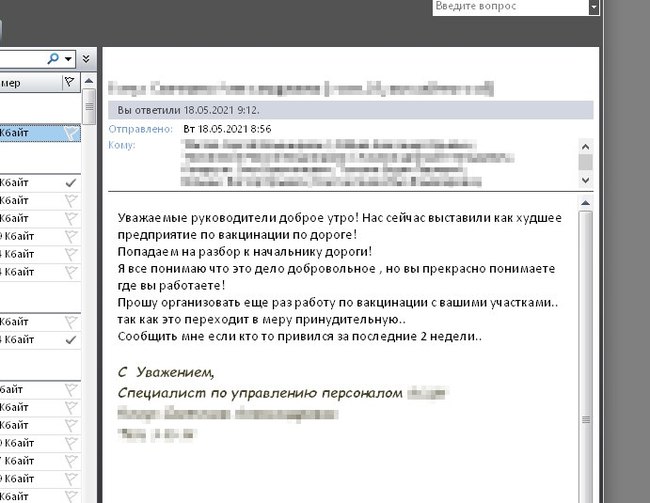Flag the highlighted selected message
Viewport: 650px width, 503px height.
(x=70, y=132)
